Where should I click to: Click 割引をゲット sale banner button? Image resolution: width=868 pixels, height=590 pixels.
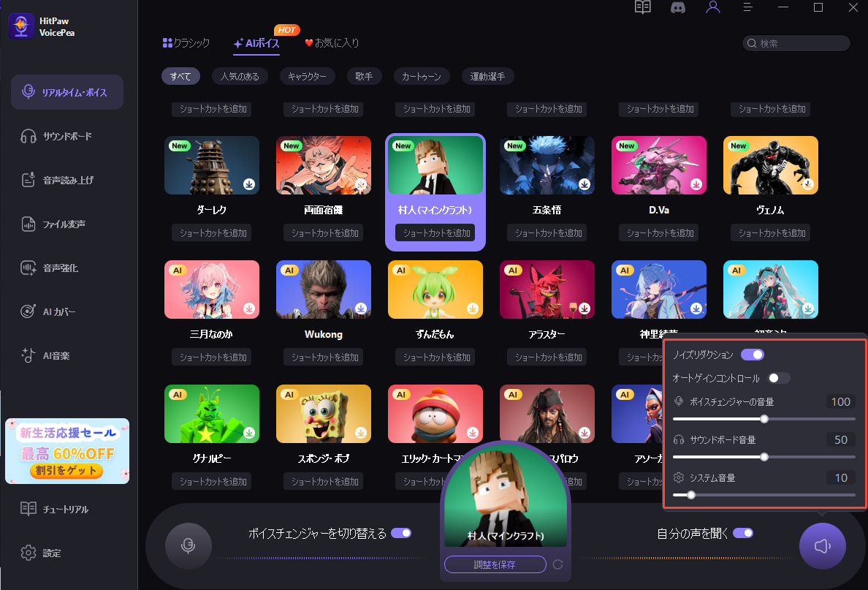66,471
